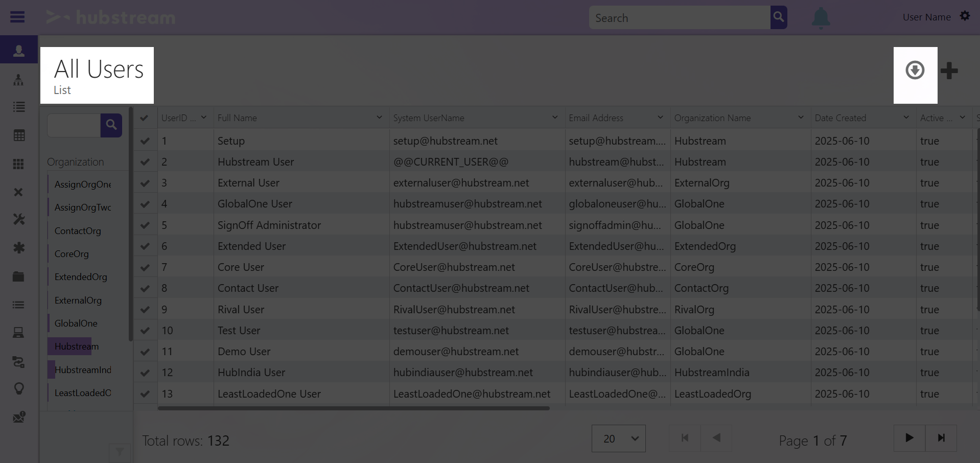
Task: Deselect the checkbox on the Demo User row
Action: [x=145, y=352]
